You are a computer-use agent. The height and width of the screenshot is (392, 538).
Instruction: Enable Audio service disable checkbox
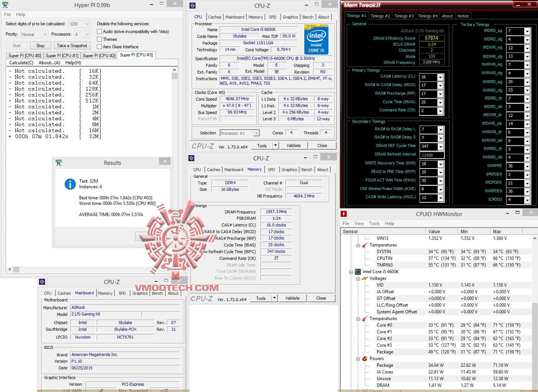click(99, 32)
